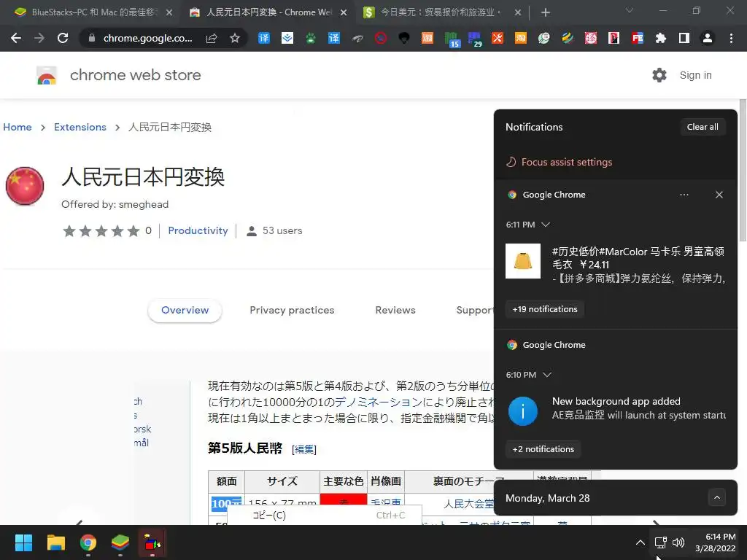Open the Productivity category link
The image size is (747, 560).
pyautogui.click(x=198, y=231)
